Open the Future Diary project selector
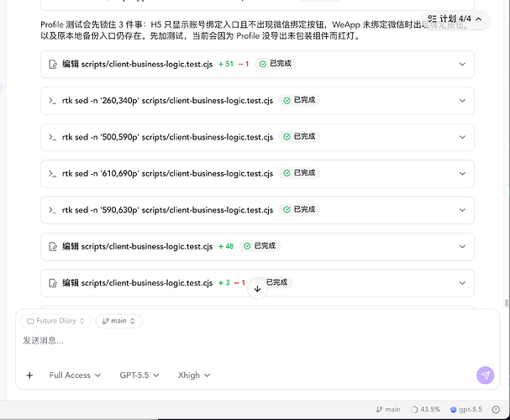 [56, 321]
